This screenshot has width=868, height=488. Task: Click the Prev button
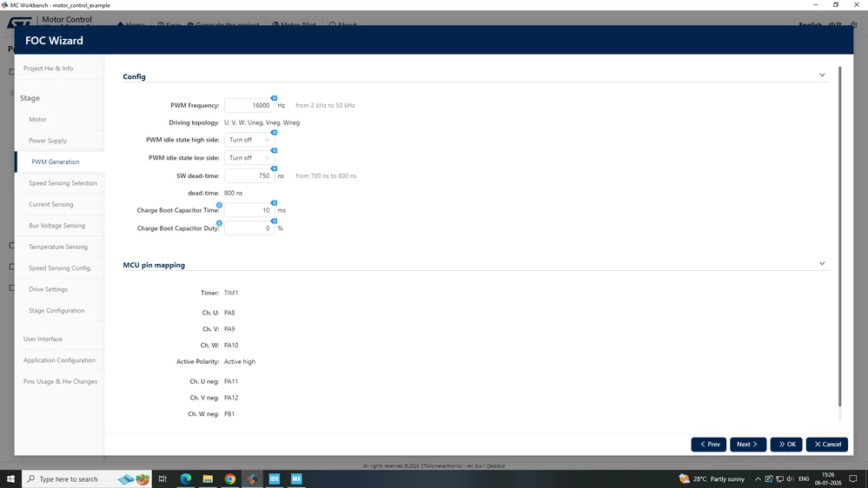point(709,445)
